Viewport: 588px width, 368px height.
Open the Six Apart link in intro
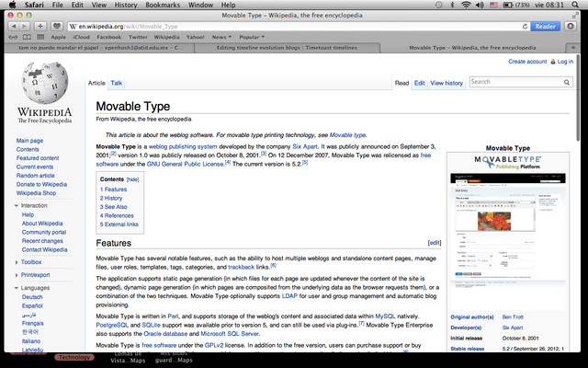(x=304, y=146)
